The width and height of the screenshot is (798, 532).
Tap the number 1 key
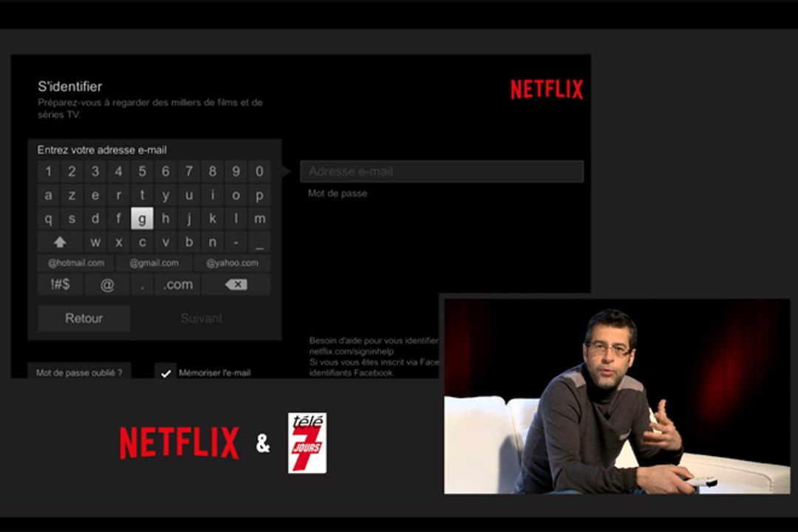point(48,171)
